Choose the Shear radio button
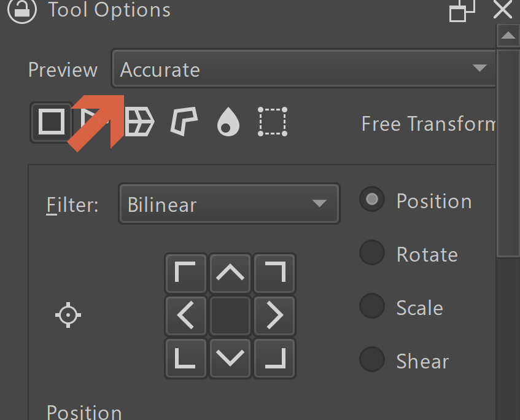520x420 pixels. 371,360
